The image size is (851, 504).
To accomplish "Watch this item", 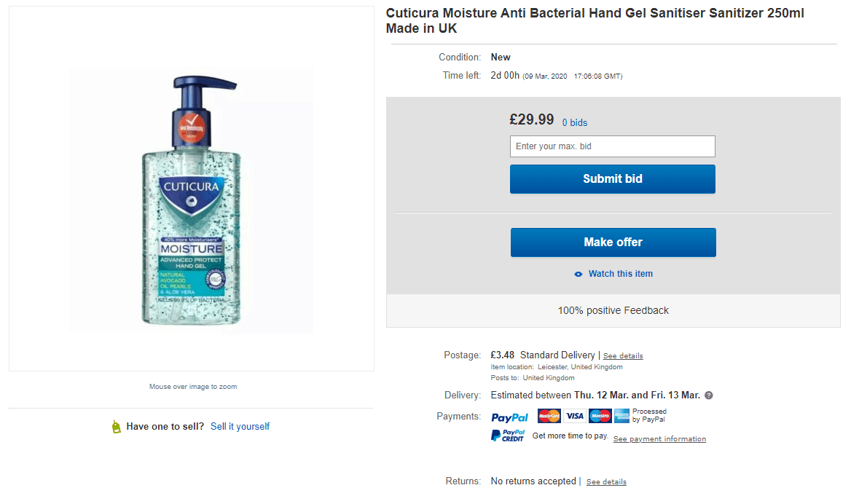I will [x=620, y=274].
